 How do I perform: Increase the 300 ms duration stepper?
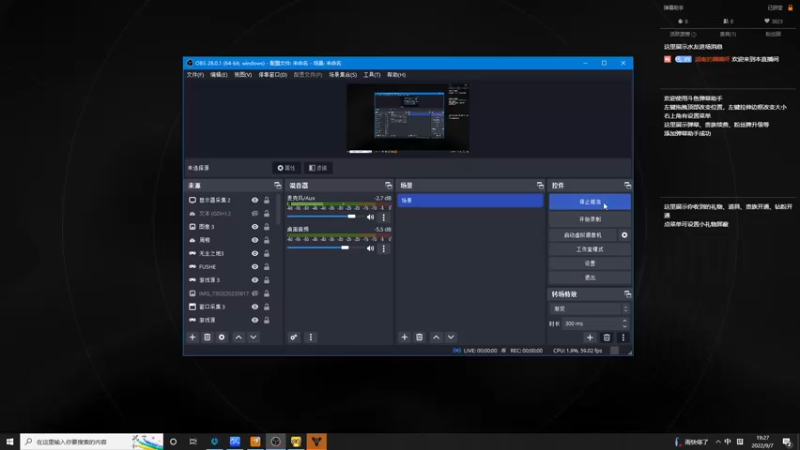(624, 321)
